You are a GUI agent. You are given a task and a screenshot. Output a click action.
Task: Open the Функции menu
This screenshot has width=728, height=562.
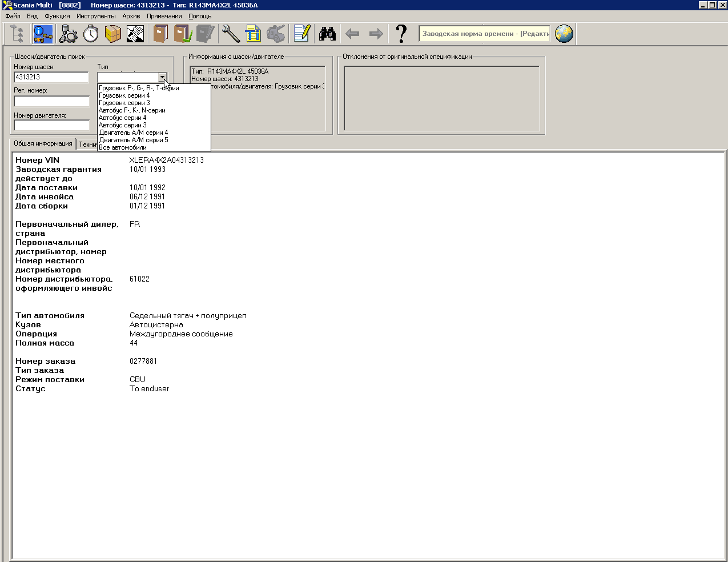pyautogui.click(x=57, y=16)
